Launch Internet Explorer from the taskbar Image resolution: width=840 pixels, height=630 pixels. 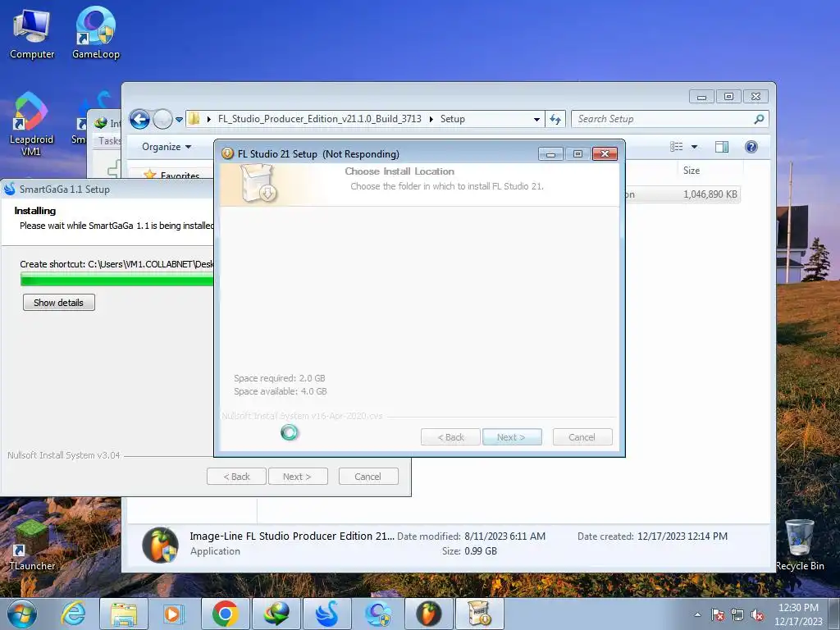coord(73,614)
